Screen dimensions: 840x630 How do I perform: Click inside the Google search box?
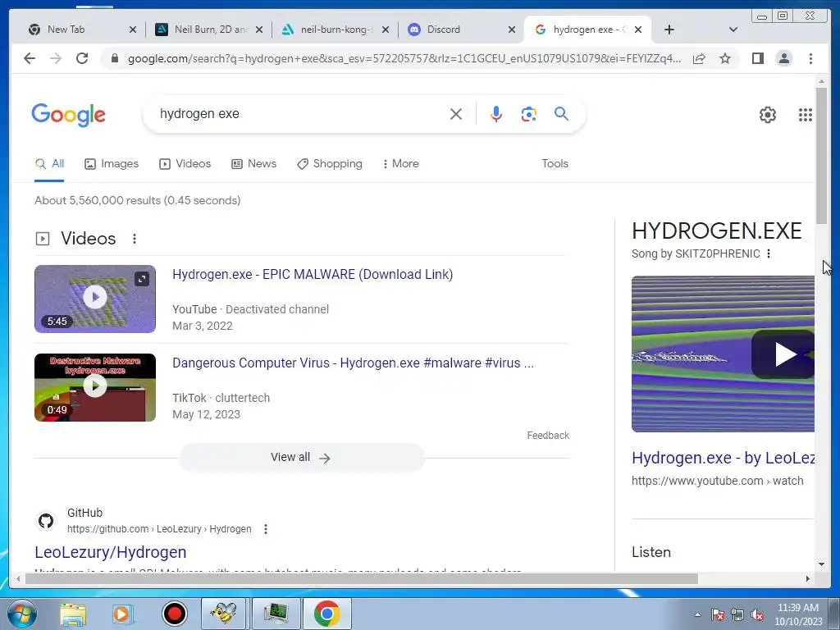point(300,114)
